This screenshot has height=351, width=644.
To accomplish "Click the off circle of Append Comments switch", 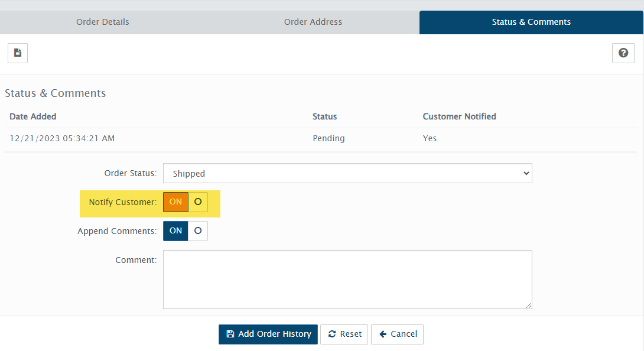I will pos(198,231).
